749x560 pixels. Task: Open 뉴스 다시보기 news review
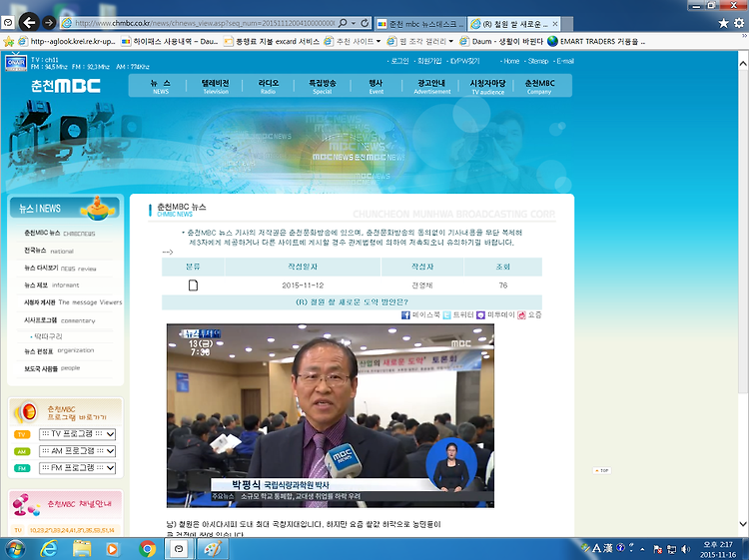(x=60, y=269)
